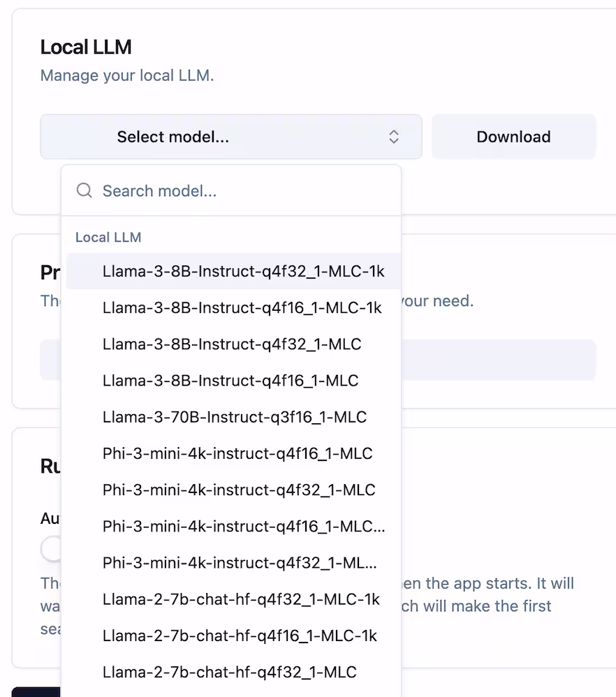The width and height of the screenshot is (616, 697).
Task: Choose Llama-2-7b-chat-hf-q4f32_1-MLC-1k
Action: pos(234,599)
